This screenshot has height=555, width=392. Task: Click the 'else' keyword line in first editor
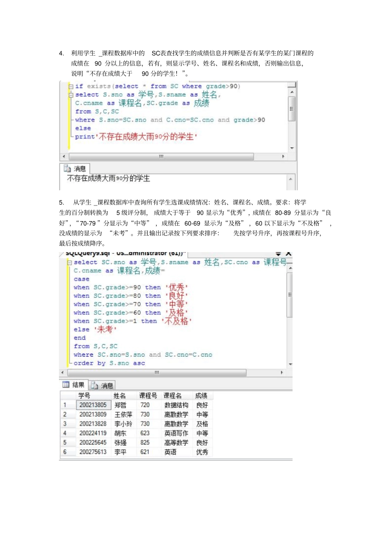[x=83, y=128]
